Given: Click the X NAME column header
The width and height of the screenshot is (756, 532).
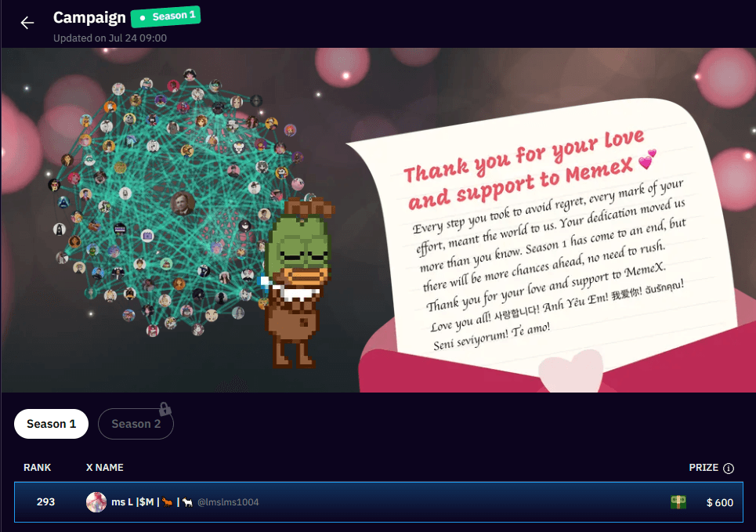Looking at the screenshot, I should pyautogui.click(x=104, y=468).
